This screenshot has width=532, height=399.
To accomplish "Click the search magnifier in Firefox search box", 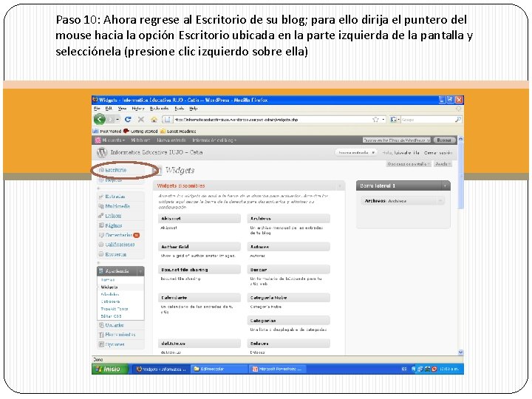I will point(457,120).
